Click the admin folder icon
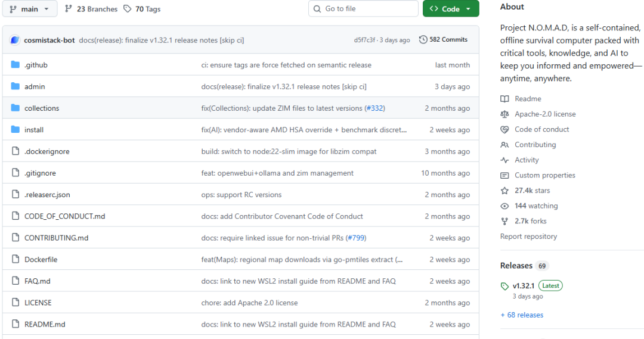The height and width of the screenshot is (339, 644). (x=16, y=86)
